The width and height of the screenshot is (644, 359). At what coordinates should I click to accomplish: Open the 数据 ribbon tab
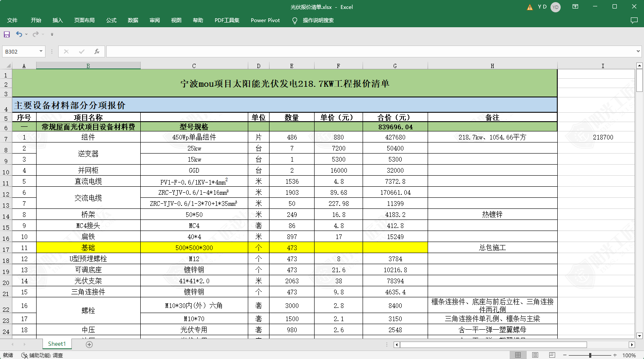(x=133, y=20)
